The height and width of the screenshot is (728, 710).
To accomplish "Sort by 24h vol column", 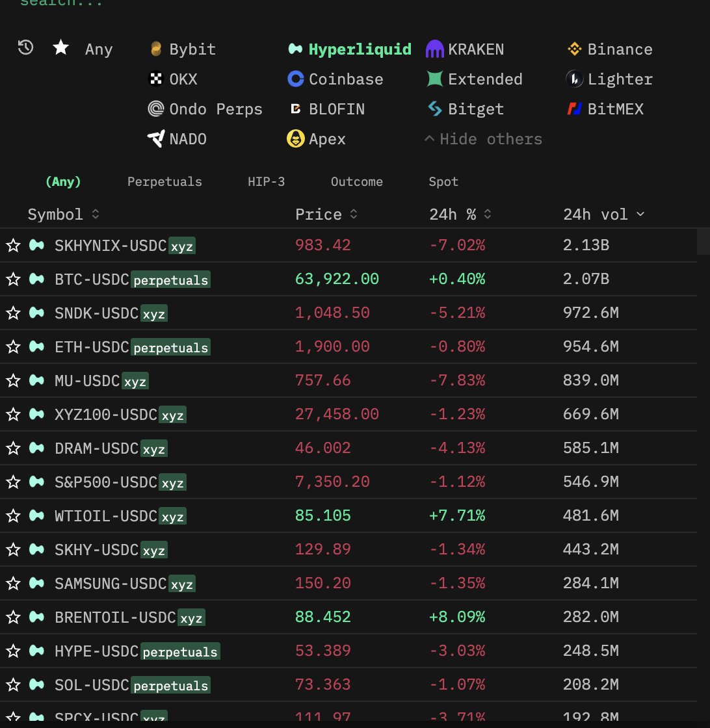I will (x=603, y=214).
